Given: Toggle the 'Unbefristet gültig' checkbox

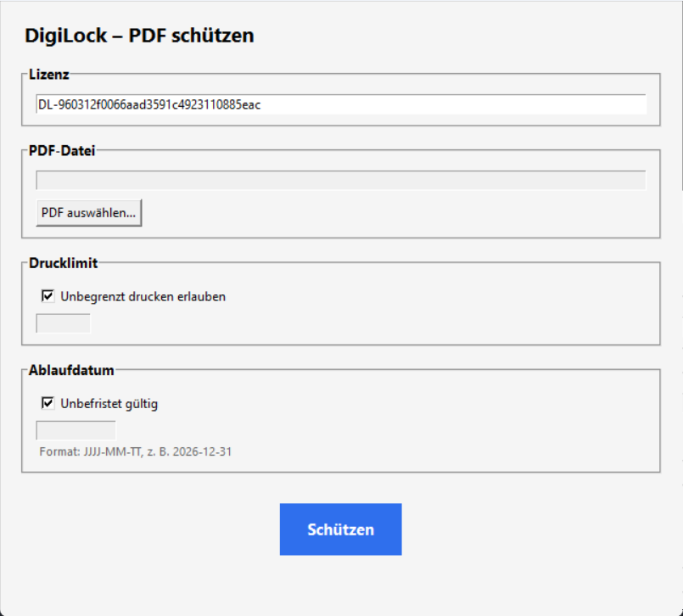Looking at the screenshot, I should point(48,403).
